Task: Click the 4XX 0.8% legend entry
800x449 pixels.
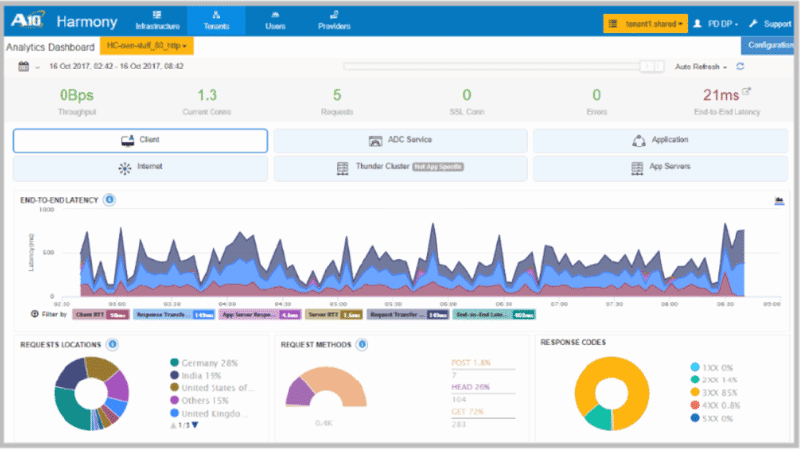Action: [715, 405]
